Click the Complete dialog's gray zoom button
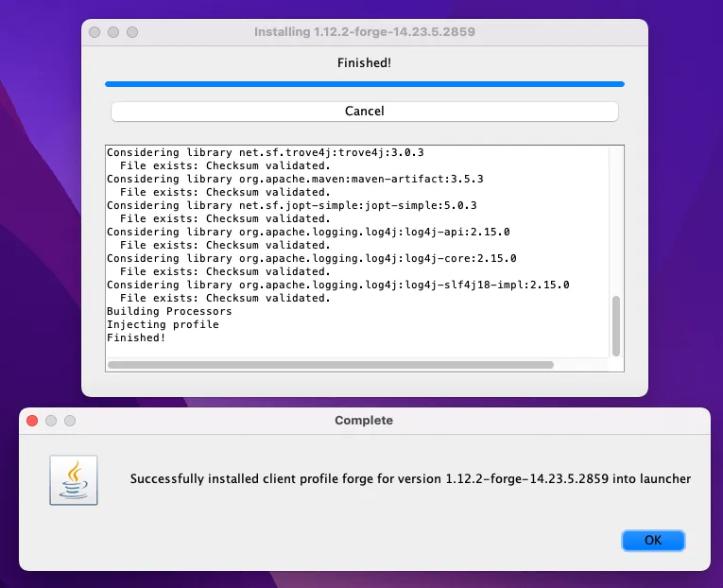This screenshot has height=588, width=723. pos(70,421)
